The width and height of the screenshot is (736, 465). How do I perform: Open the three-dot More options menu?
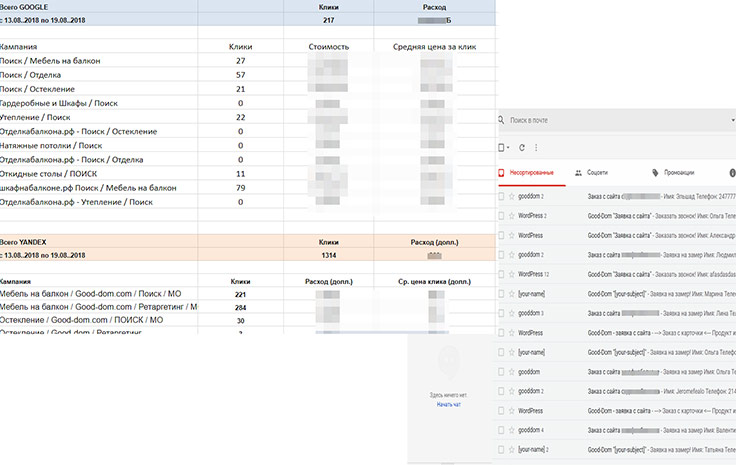coord(538,147)
